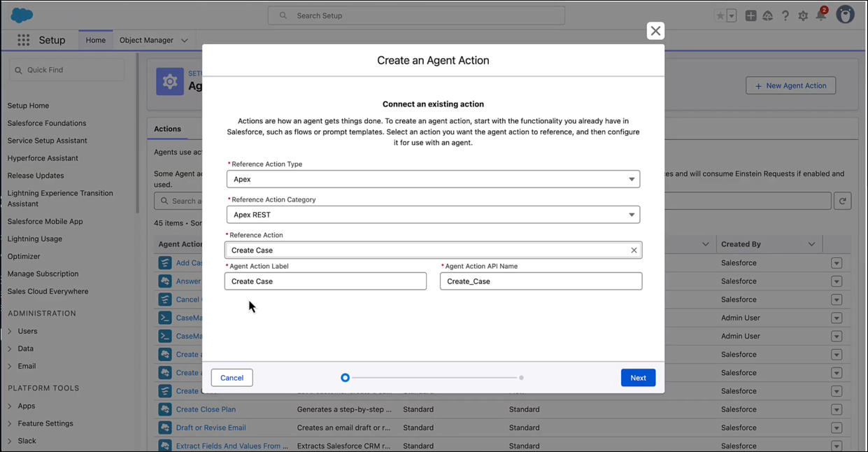Open Reference Action Category dropdown
Image resolution: width=868 pixels, height=452 pixels.
[433, 215]
